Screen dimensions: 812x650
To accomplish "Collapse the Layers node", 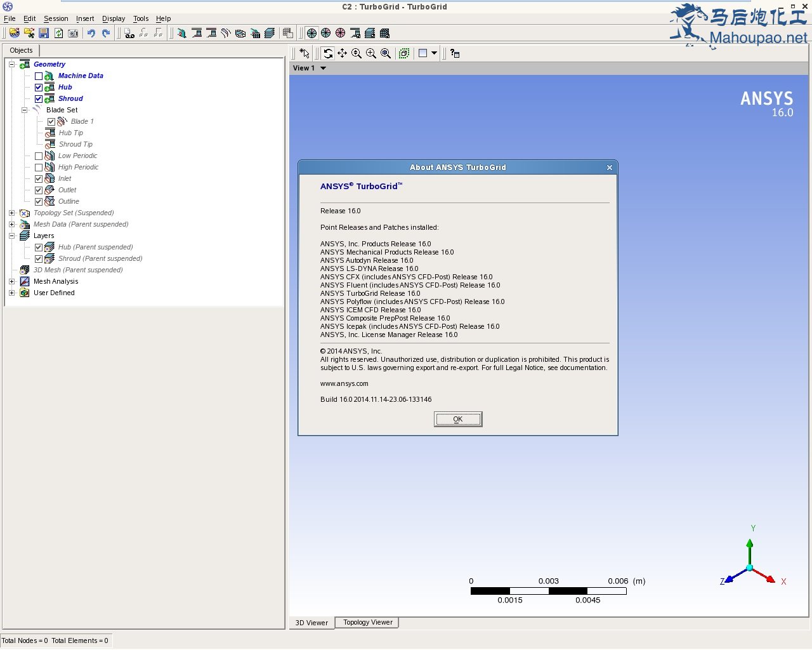I will tap(11, 235).
